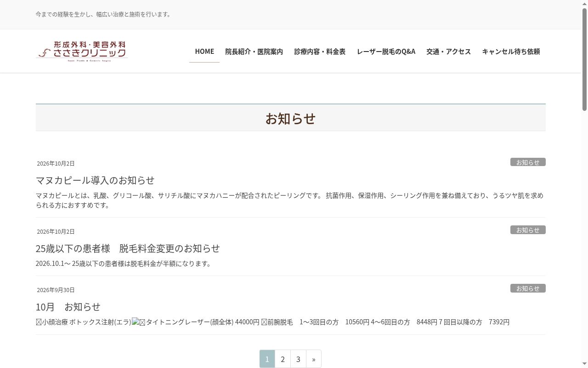The height and width of the screenshot is (368, 588).
Task: Click date 2026年10月2日 above マヌカピール post
Action: (x=56, y=163)
